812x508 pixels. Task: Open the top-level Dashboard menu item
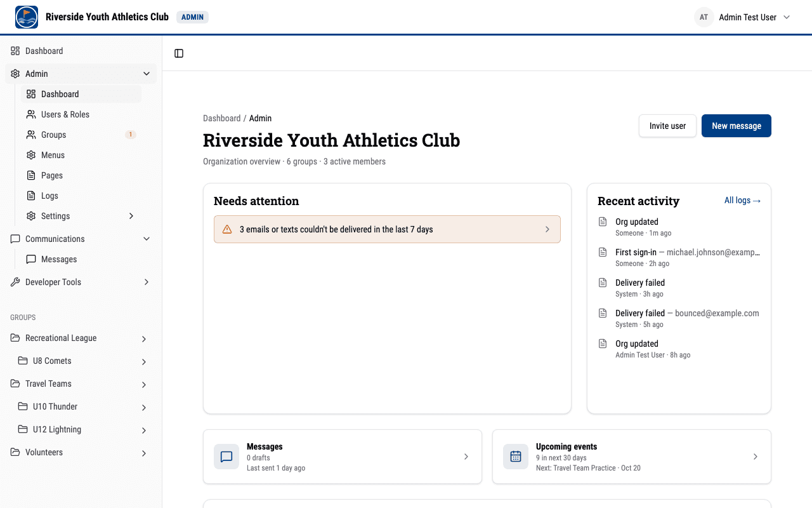(81, 51)
